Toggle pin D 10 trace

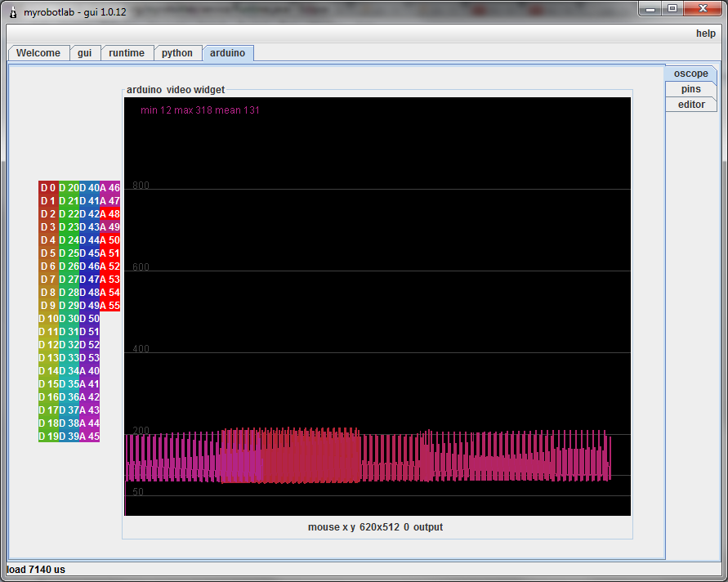pos(48,318)
